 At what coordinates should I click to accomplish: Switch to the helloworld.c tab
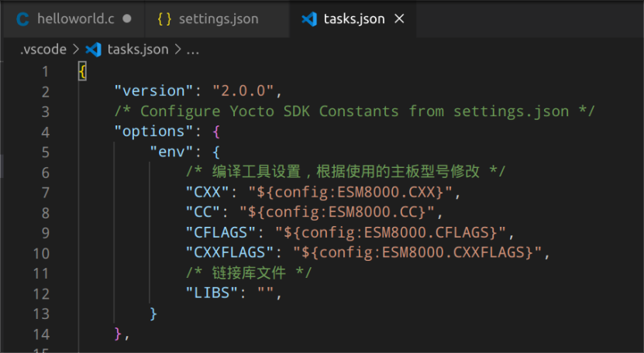[x=74, y=19]
